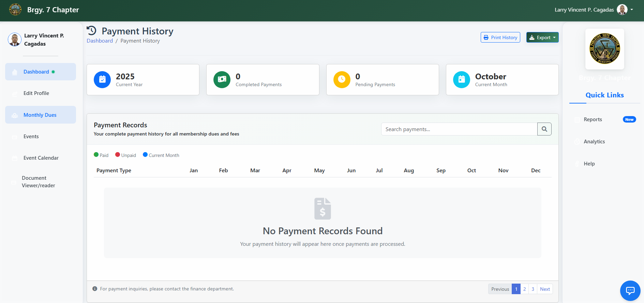Image resolution: width=644 pixels, height=303 pixels.
Task: Click the Current Year calendar icon
Action: coord(102,80)
